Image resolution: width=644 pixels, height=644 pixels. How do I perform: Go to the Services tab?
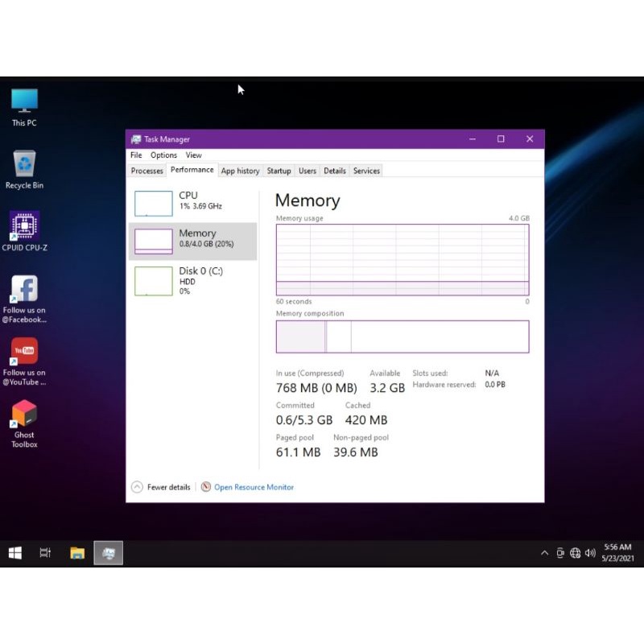366,171
